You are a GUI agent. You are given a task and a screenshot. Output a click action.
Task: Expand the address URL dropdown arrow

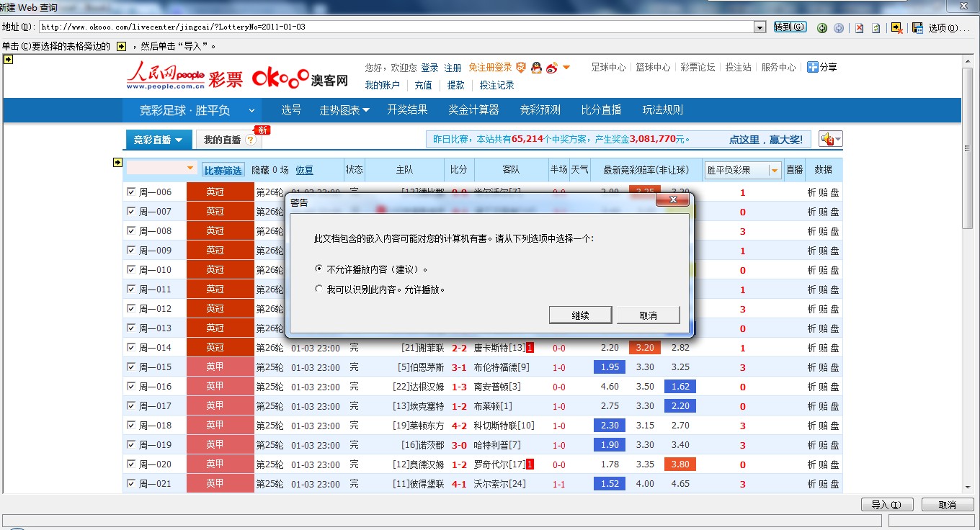(759, 27)
